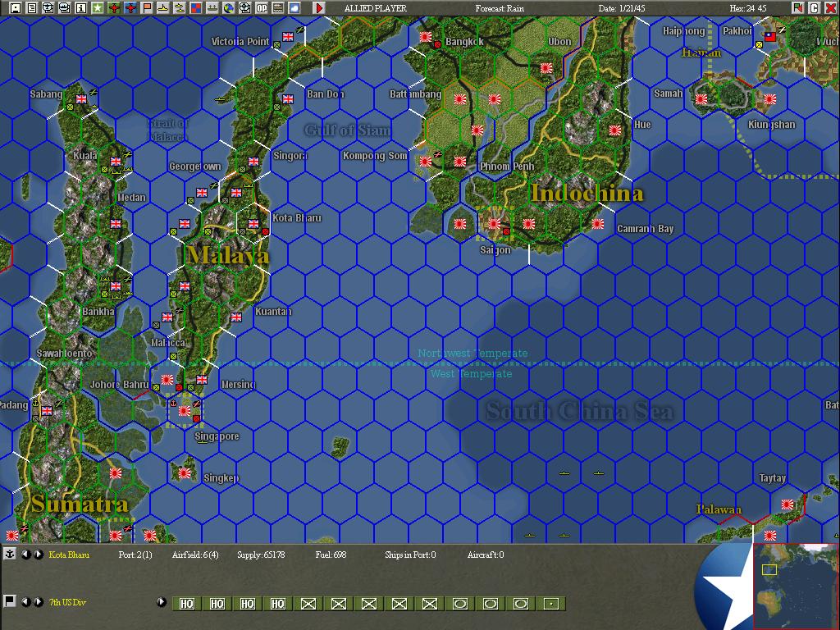Select the last unit counter with single dot
Image resolution: width=840 pixels, height=630 pixels.
tap(551, 604)
